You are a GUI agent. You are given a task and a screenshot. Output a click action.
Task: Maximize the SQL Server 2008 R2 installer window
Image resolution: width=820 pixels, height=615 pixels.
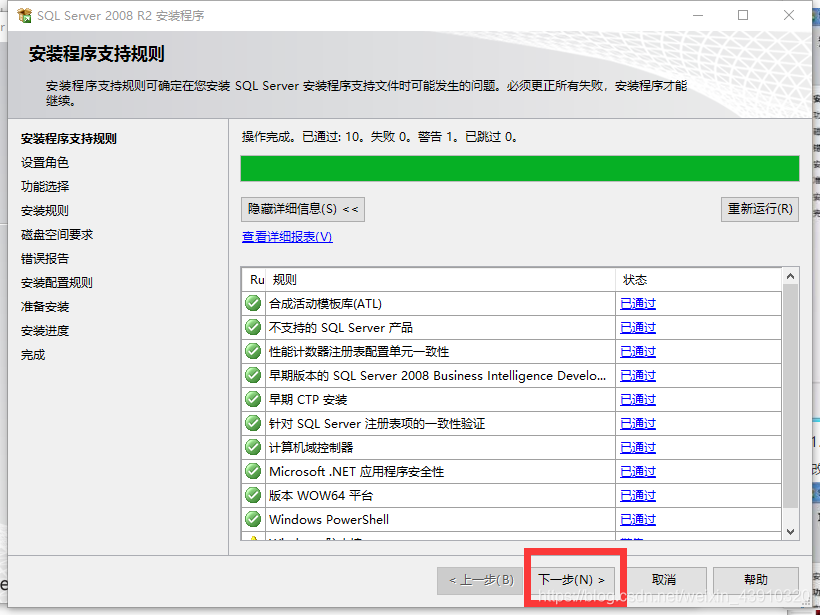pos(743,15)
